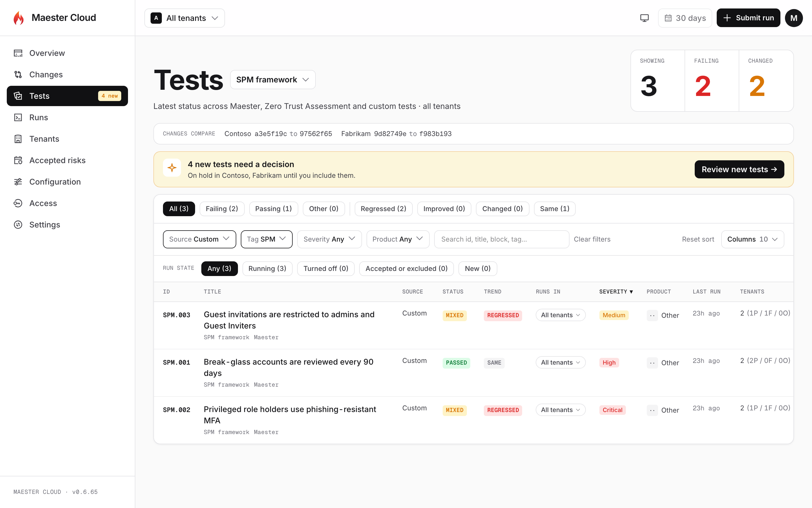The width and height of the screenshot is (812, 508).
Task: Click the monitor display icon in header
Action: click(x=644, y=18)
